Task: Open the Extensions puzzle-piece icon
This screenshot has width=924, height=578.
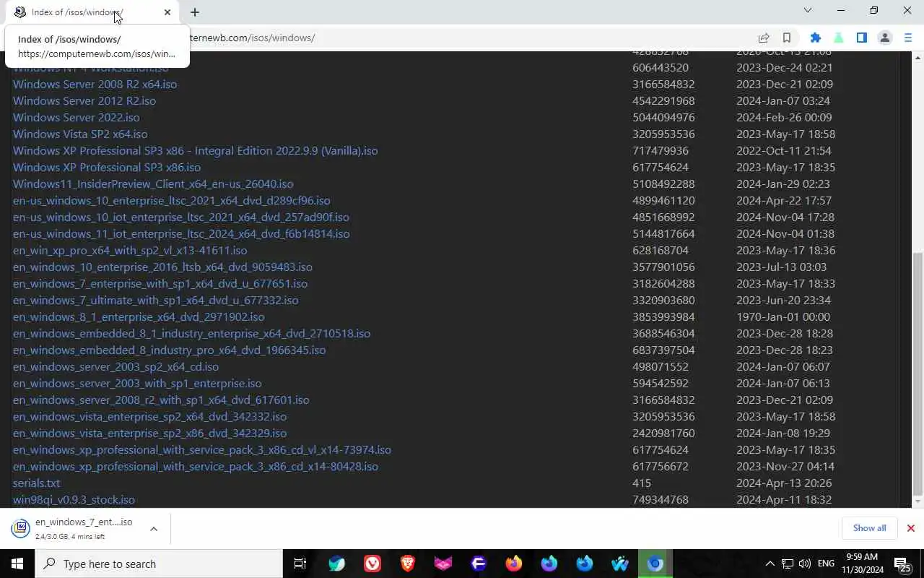Action: [x=815, y=38]
